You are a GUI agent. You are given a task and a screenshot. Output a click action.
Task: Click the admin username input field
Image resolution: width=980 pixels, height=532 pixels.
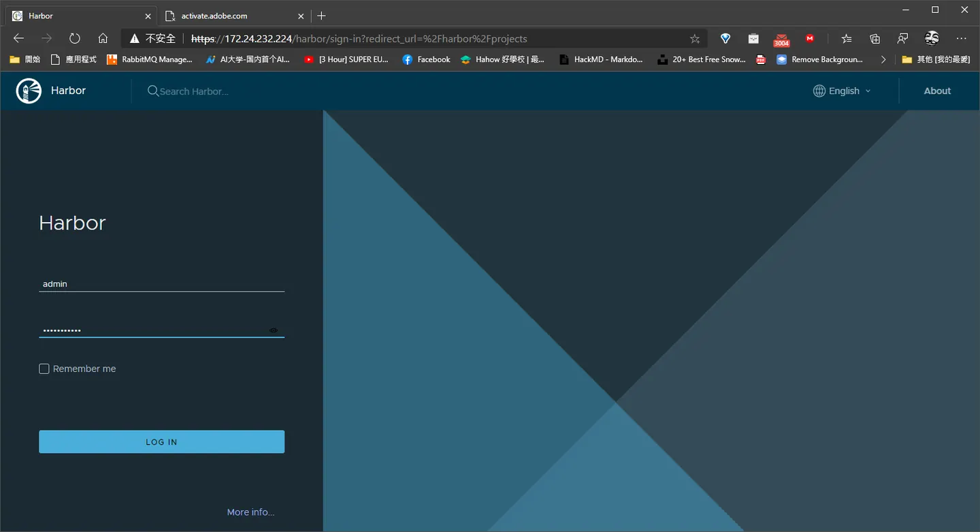click(x=161, y=284)
